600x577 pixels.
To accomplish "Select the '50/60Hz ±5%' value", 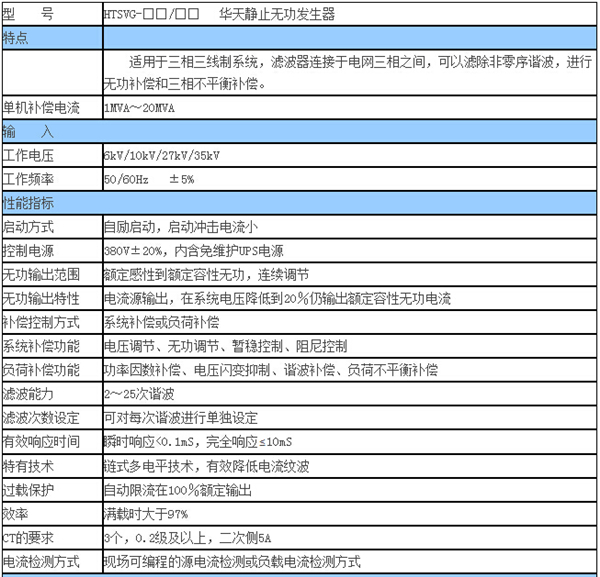I will tap(149, 179).
